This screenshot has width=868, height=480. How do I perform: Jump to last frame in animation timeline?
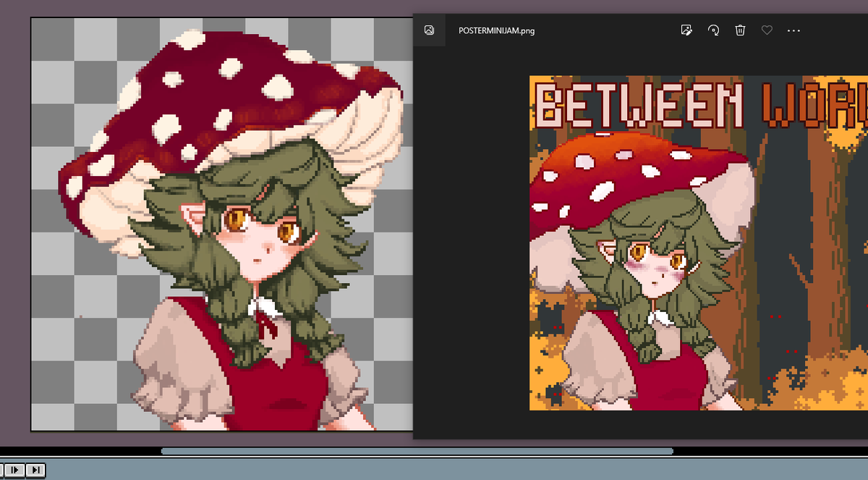36,470
